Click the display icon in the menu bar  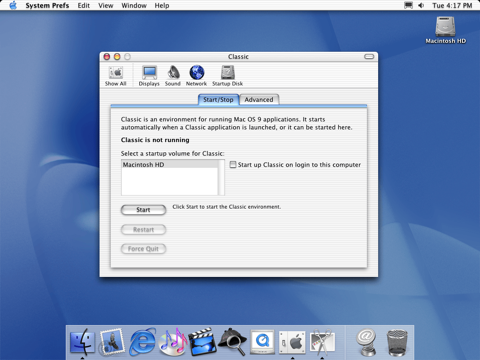coord(408,5)
